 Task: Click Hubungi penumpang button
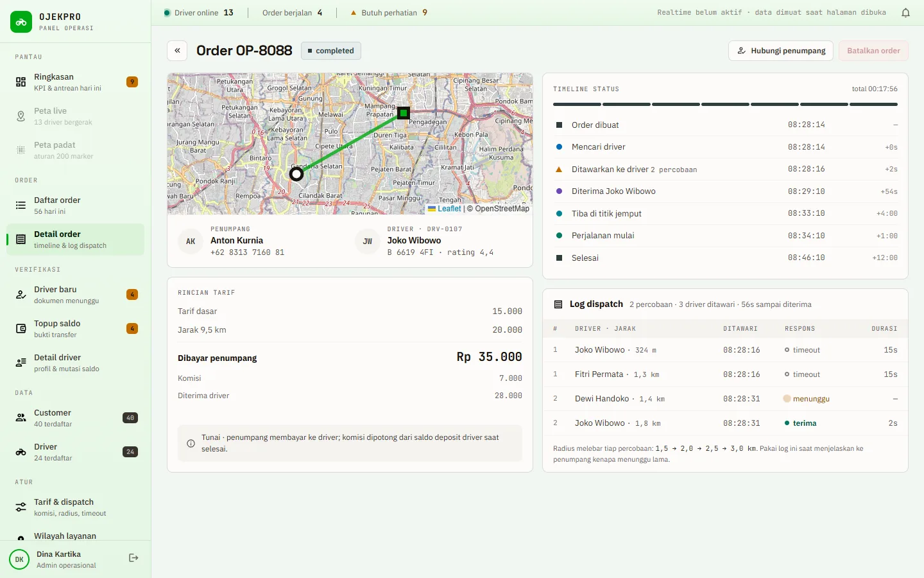click(781, 51)
